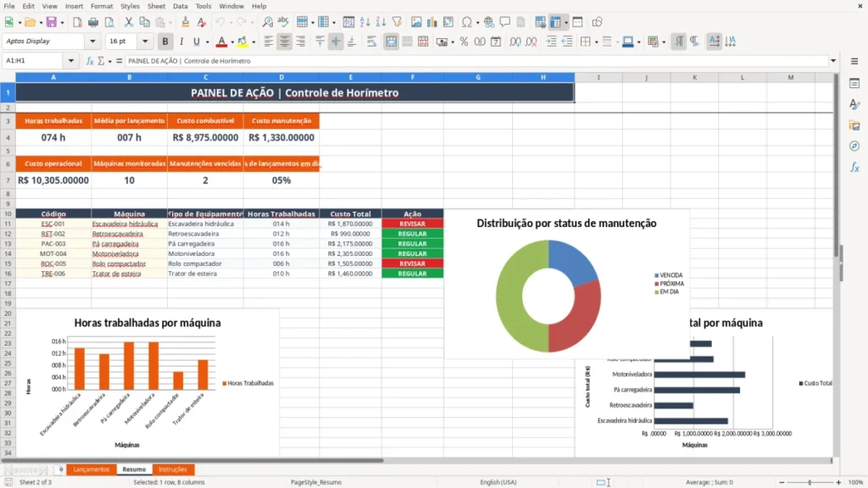Click the Insert Chart icon
868x488 pixels.
[x=432, y=22]
